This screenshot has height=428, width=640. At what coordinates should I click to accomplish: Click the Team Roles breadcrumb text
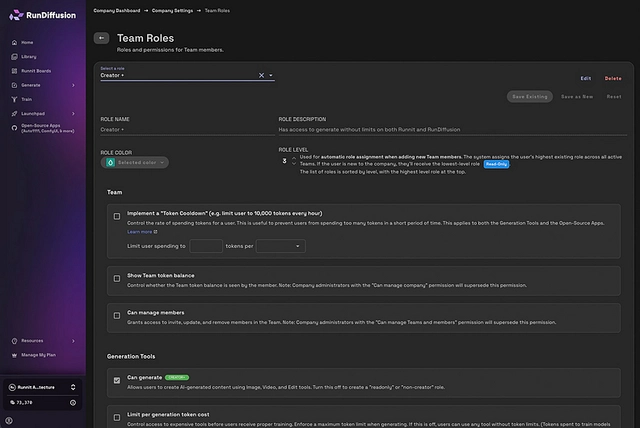(217, 11)
